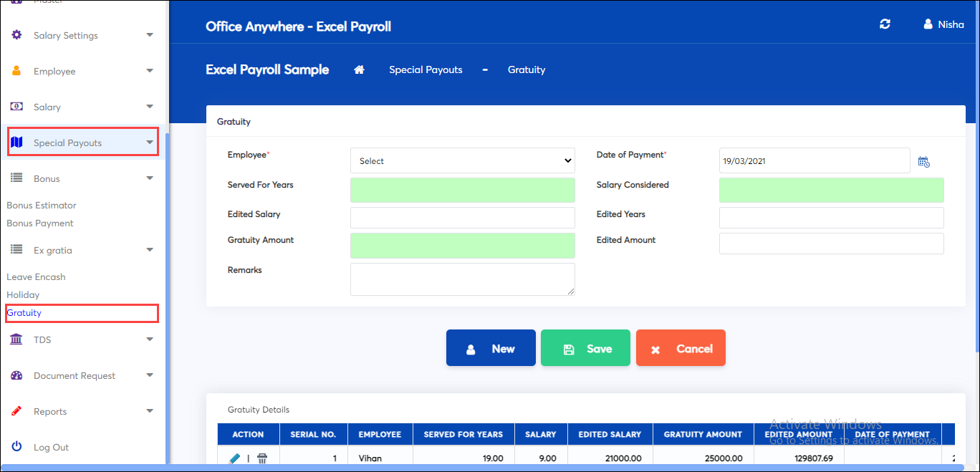
Task: Expand the Reports menu arrow
Action: pyautogui.click(x=150, y=411)
